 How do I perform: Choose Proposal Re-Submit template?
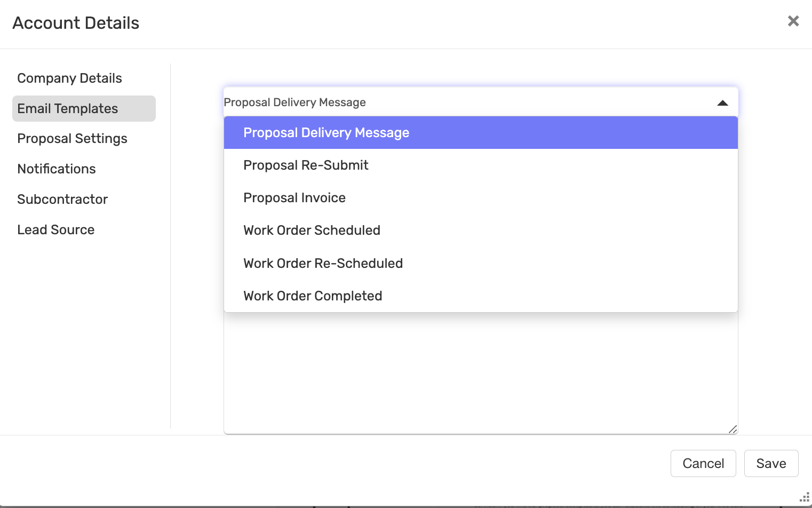[481, 165]
